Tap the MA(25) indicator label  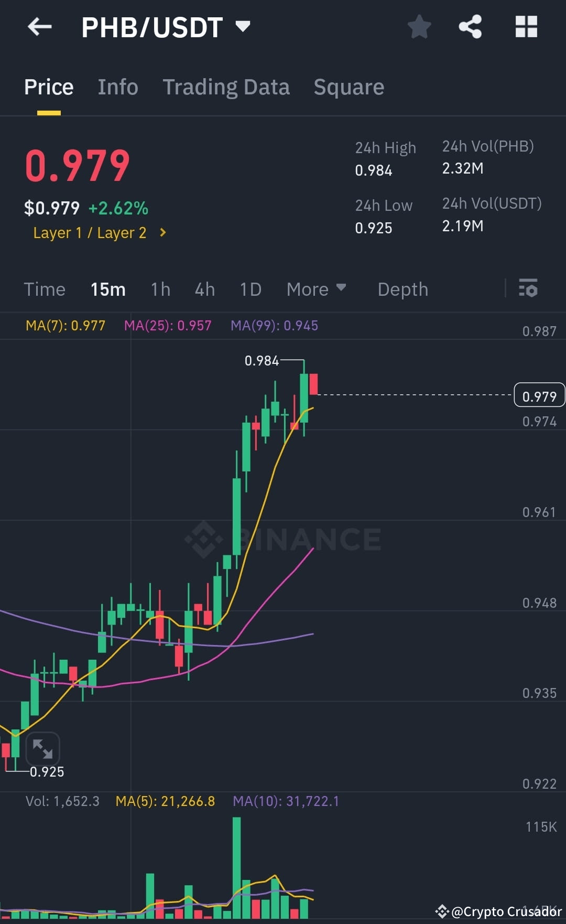(169, 325)
